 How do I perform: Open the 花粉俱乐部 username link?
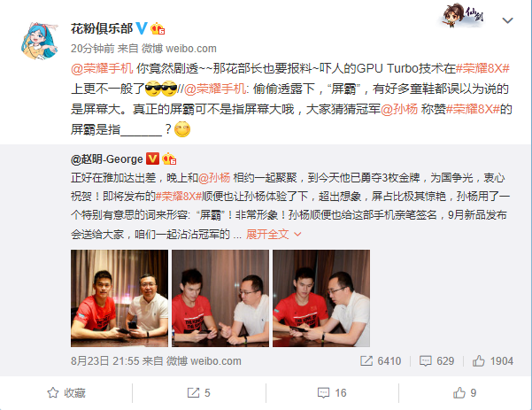pos(102,28)
